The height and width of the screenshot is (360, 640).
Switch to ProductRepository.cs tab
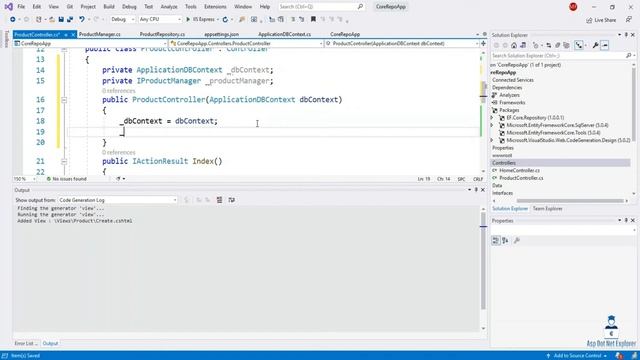(x=162, y=34)
